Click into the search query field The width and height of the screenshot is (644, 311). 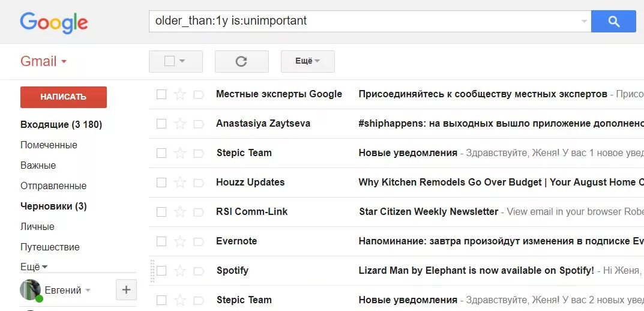click(360, 21)
